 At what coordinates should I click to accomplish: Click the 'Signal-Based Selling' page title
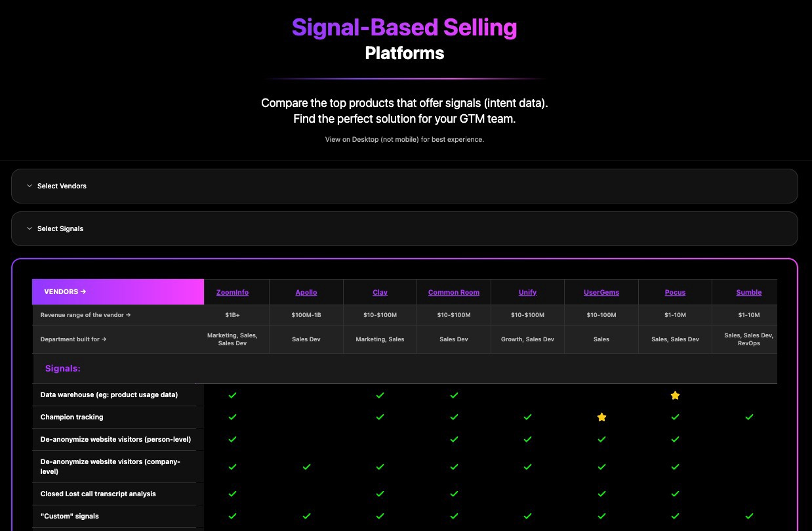(405, 28)
